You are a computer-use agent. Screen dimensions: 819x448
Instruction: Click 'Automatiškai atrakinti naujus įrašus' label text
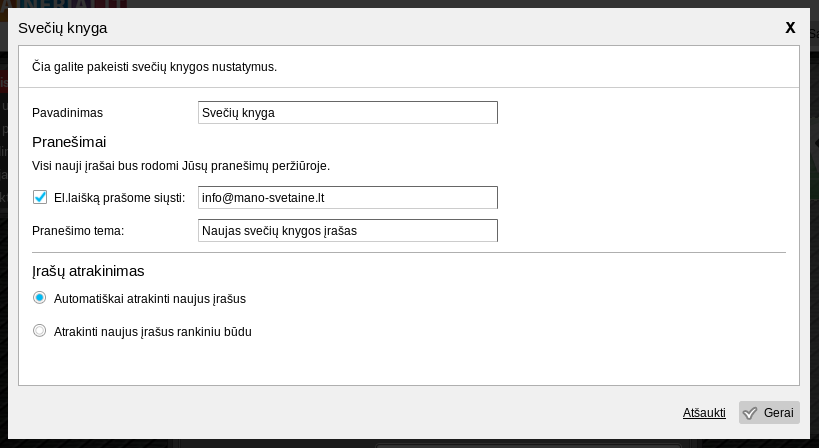pos(149,299)
